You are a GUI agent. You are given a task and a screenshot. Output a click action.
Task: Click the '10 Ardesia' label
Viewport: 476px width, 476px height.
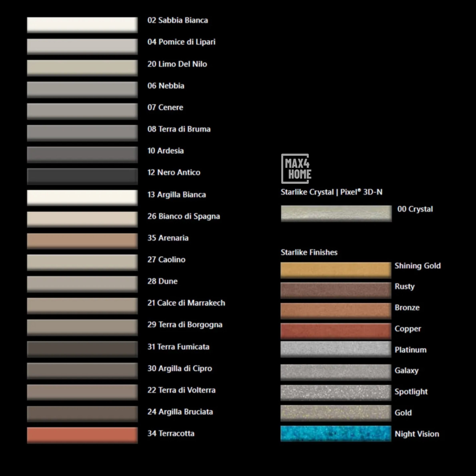166,151
